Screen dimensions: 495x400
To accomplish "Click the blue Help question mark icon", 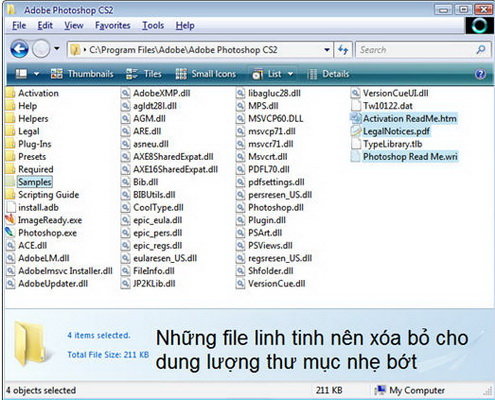I will pyautogui.click(x=480, y=74).
